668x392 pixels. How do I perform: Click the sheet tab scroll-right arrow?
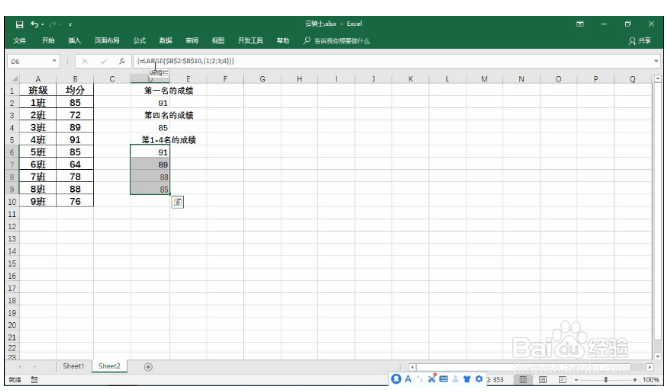(35, 367)
